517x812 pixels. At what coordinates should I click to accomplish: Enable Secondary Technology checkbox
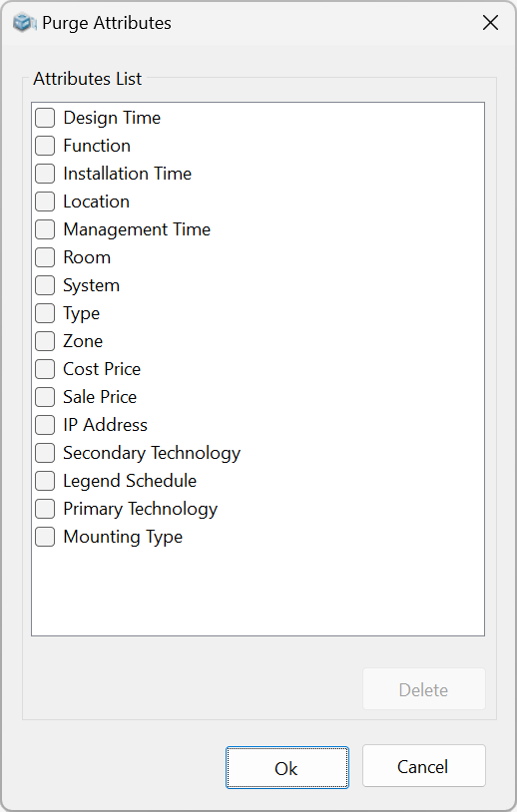point(45,453)
